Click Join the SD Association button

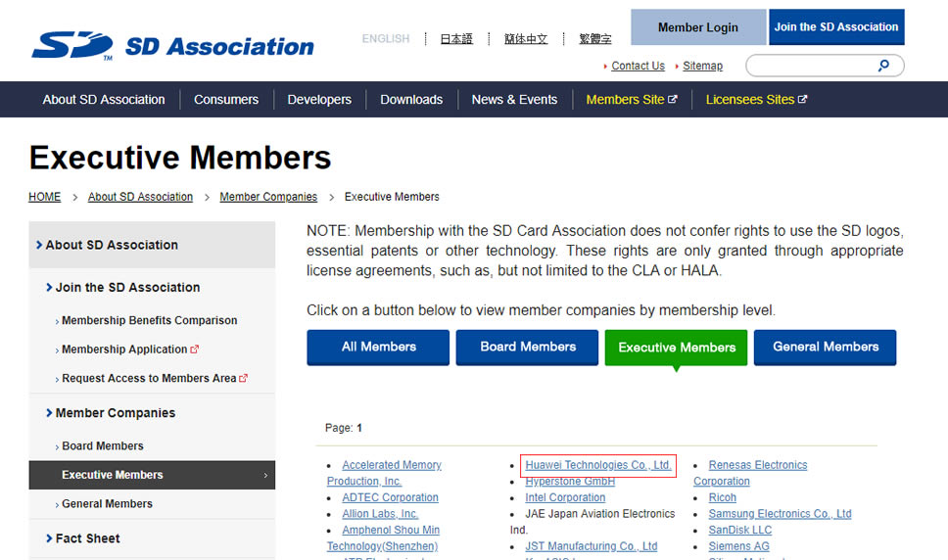[835, 27]
